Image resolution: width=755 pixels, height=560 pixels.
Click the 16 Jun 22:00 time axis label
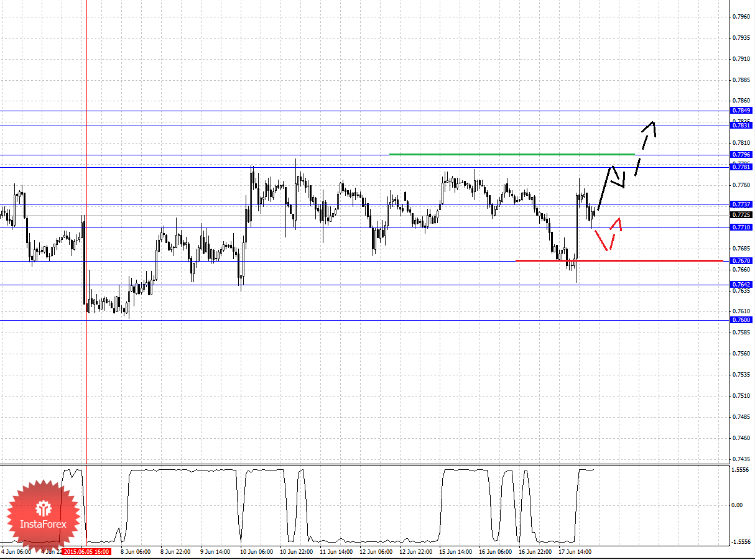535,551
